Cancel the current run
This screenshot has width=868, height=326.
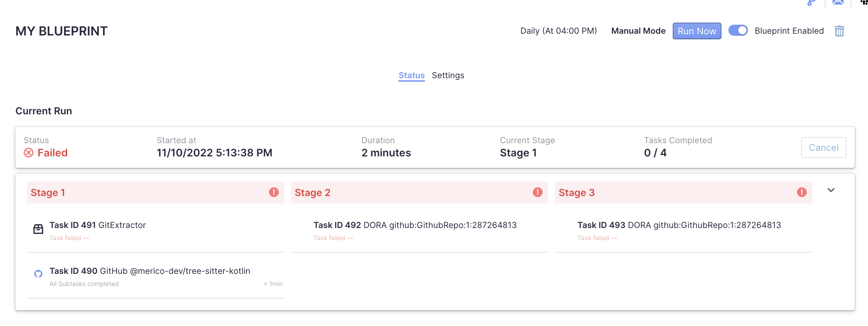[x=823, y=147]
